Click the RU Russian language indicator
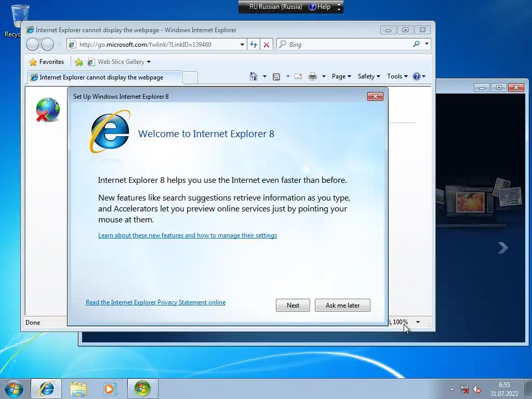The height and width of the screenshot is (399, 532). pos(275,7)
